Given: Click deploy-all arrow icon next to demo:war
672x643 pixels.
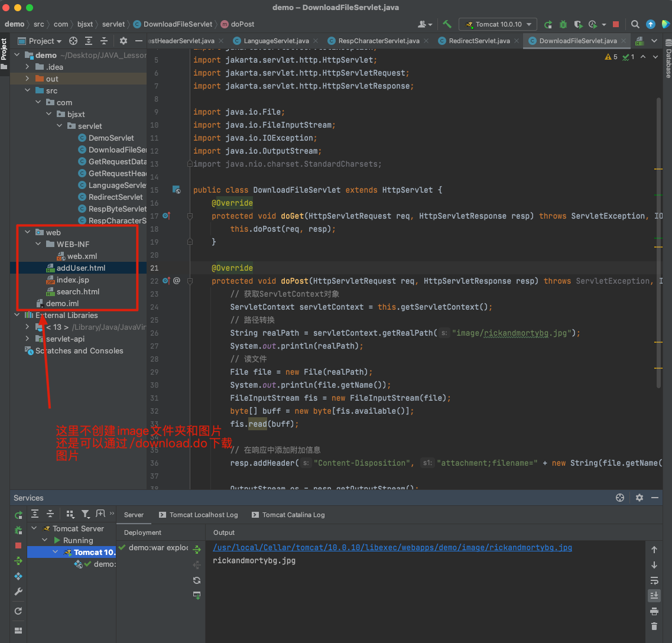Looking at the screenshot, I should (x=197, y=549).
